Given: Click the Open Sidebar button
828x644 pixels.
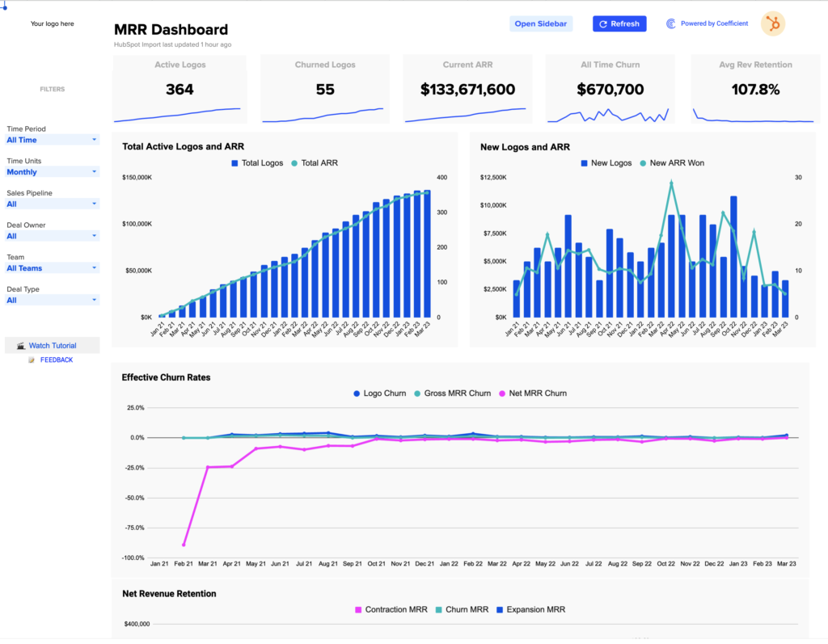Looking at the screenshot, I should pos(541,23).
